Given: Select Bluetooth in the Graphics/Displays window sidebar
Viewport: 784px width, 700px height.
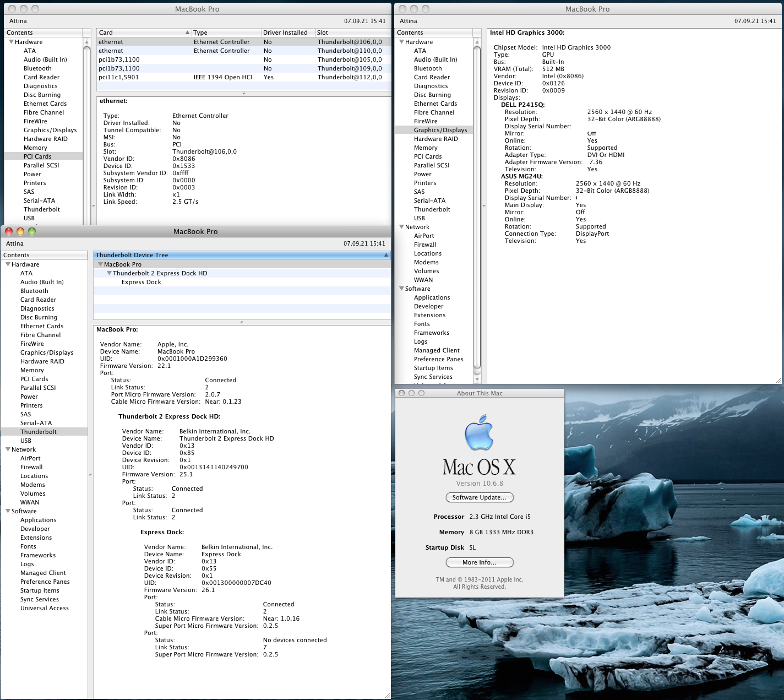Looking at the screenshot, I should click(428, 68).
